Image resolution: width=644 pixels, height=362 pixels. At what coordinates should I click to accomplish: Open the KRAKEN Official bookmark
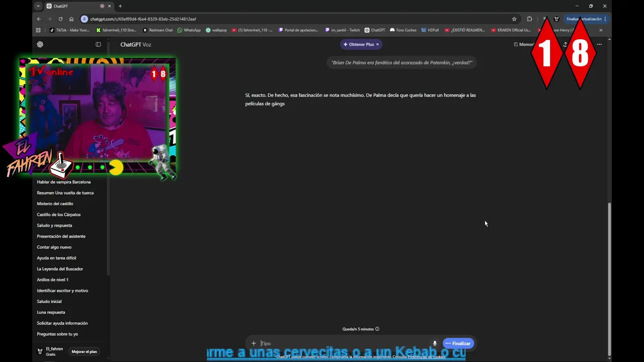pyautogui.click(x=511, y=30)
